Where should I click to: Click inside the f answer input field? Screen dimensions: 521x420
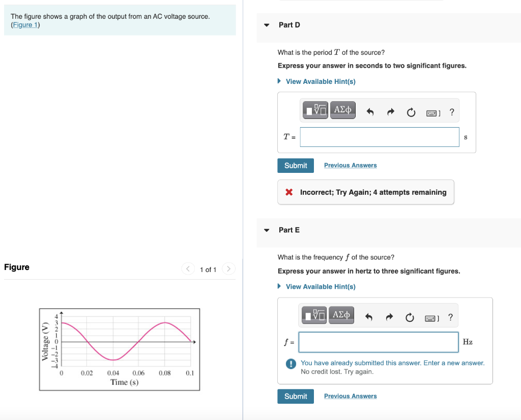[x=378, y=342]
